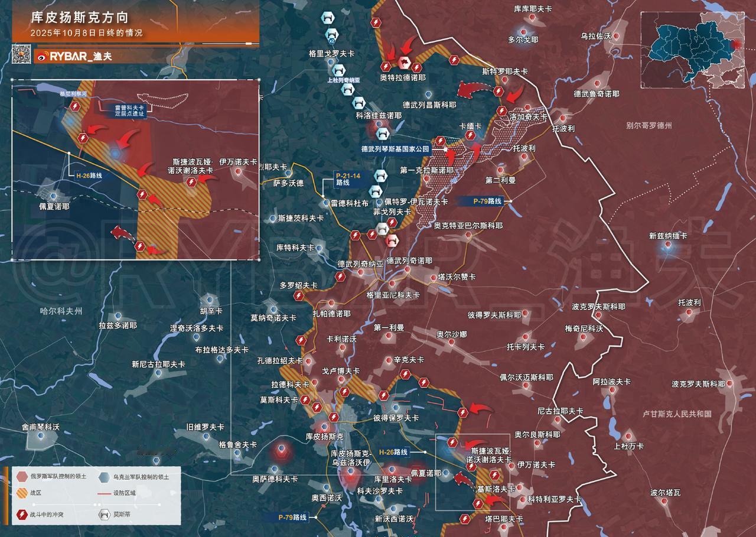Select the 乌克兰军队控制的领土 legend hexagon

(x=104, y=476)
